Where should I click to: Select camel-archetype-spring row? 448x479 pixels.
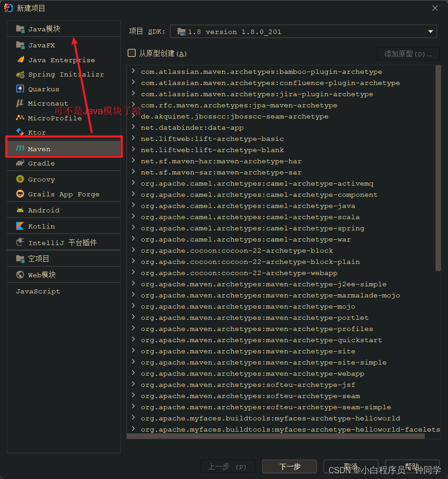pyautogui.click(x=252, y=228)
